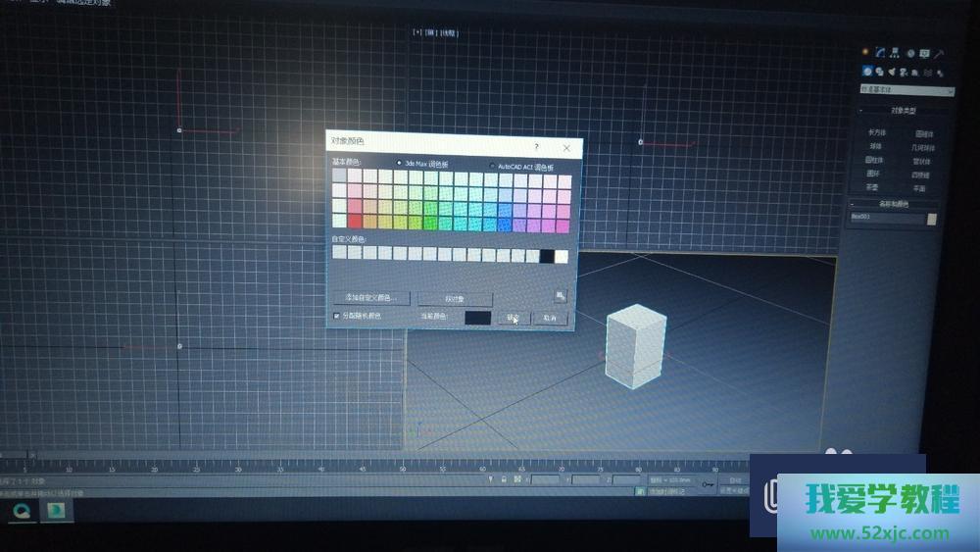980x552 pixels.
Task: Click the Add Custom Colors button
Action: (x=370, y=297)
